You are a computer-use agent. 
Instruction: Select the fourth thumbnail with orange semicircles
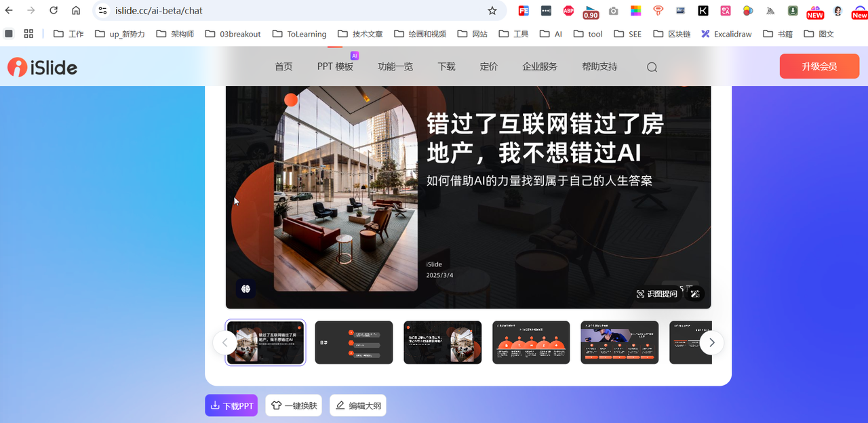tap(531, 342)
